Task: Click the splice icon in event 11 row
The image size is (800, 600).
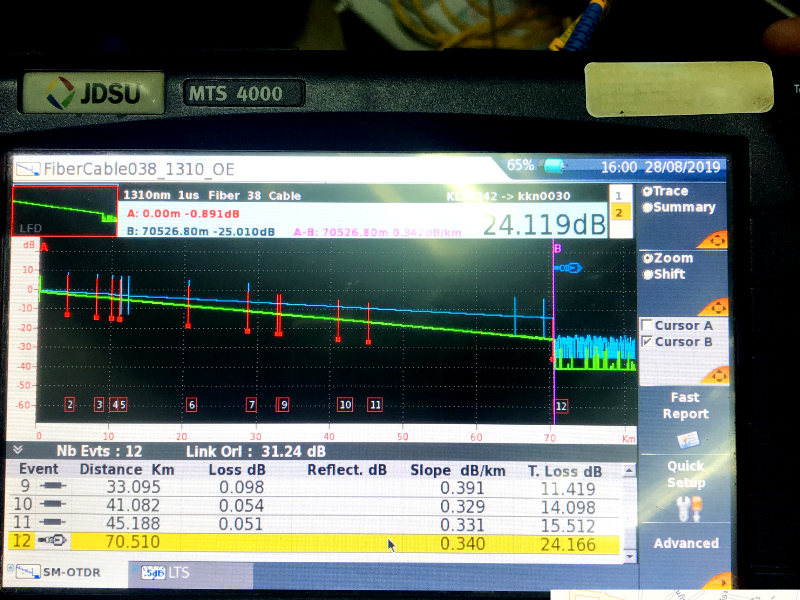Action: click(x=53, y=522)
